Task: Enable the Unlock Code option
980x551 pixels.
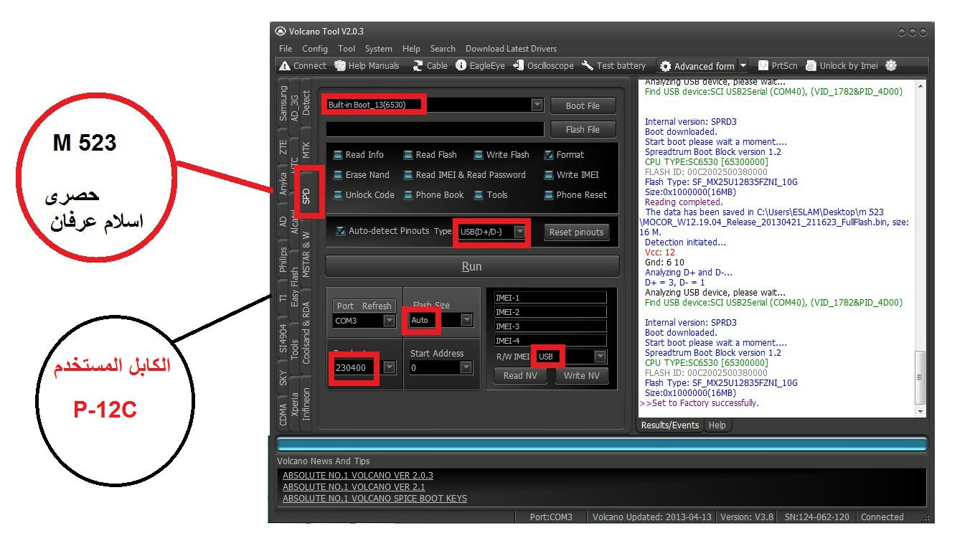Action: 338,195
